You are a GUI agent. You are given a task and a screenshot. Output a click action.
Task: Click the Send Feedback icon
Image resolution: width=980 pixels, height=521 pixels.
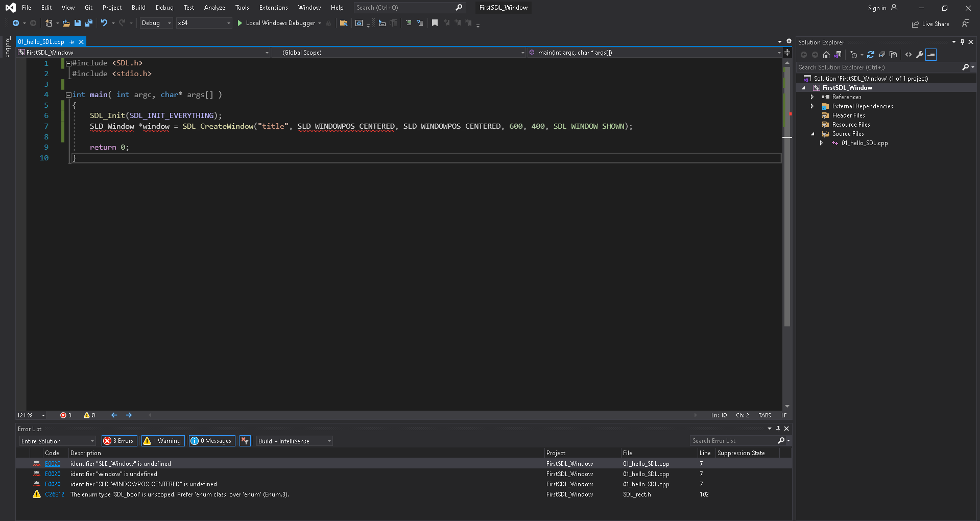[x=966, y=23]
